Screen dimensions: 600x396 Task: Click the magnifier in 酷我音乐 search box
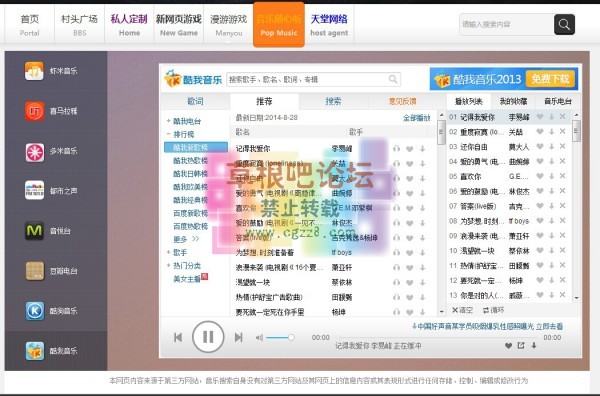coord(393,79)
